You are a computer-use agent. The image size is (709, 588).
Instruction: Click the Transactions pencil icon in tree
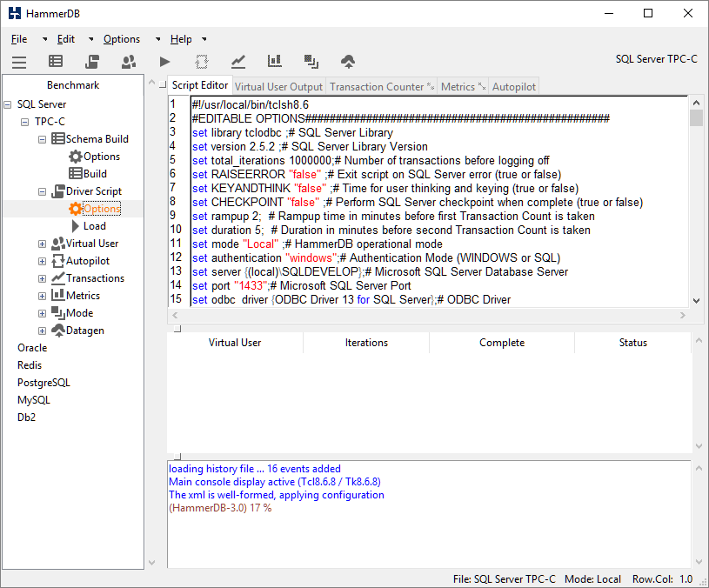[x=58, y=278]
